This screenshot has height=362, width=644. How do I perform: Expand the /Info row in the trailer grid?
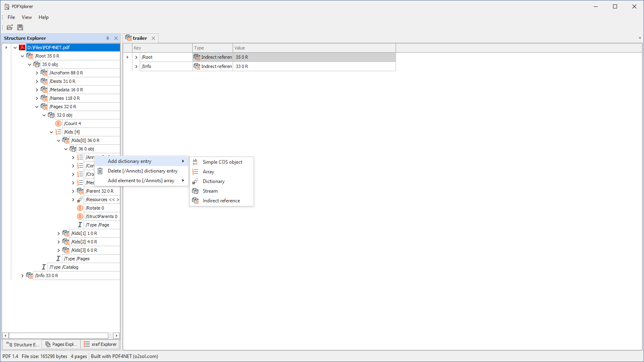pyautogui.click(x=136, y=66)
